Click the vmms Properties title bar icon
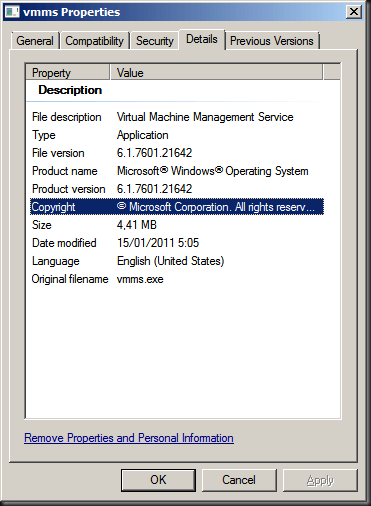The height and width of the screenshot is (506, 371). 12,12
